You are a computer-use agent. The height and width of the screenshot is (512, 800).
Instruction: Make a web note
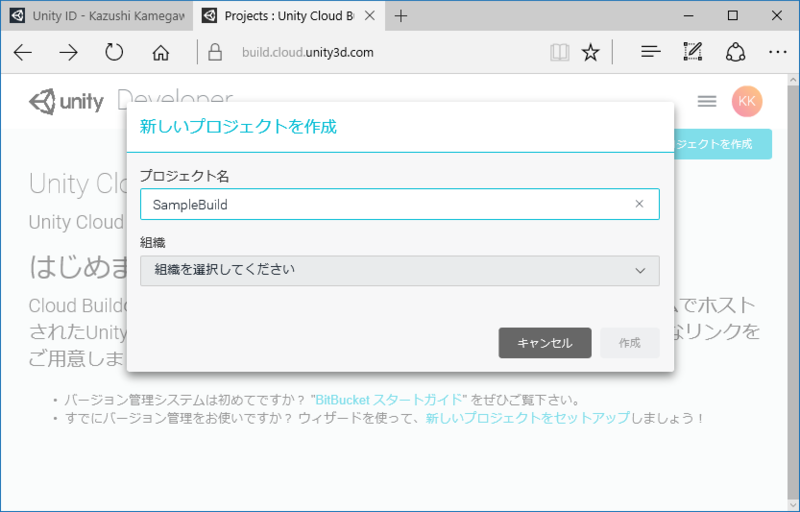[x=693, y=52]
